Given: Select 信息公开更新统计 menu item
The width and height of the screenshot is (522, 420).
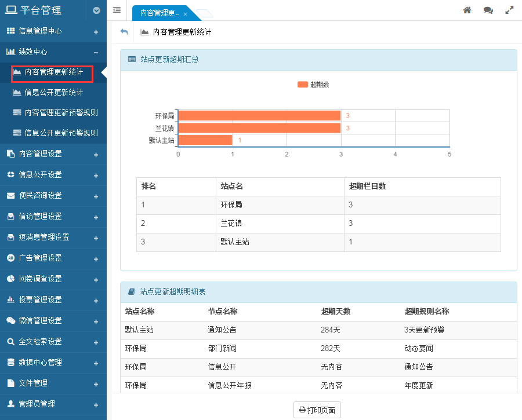Looking at the screenshot, I should pos(53,92).
